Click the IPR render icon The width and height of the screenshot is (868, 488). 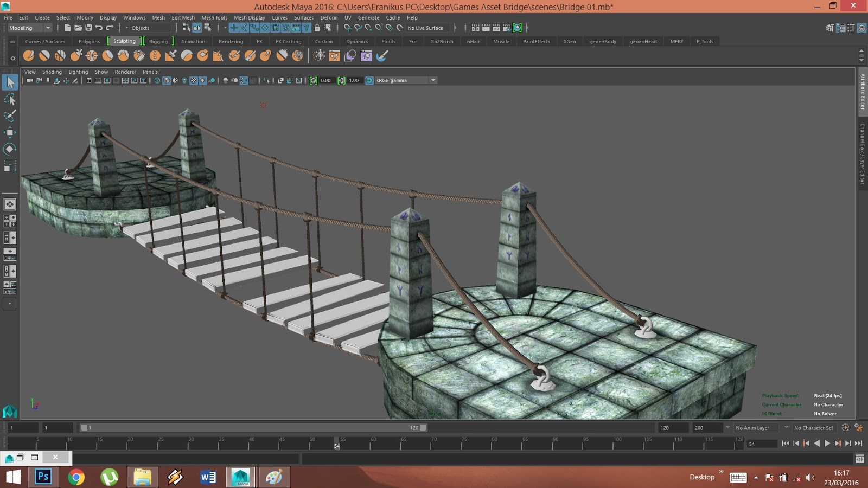(496, 28)
